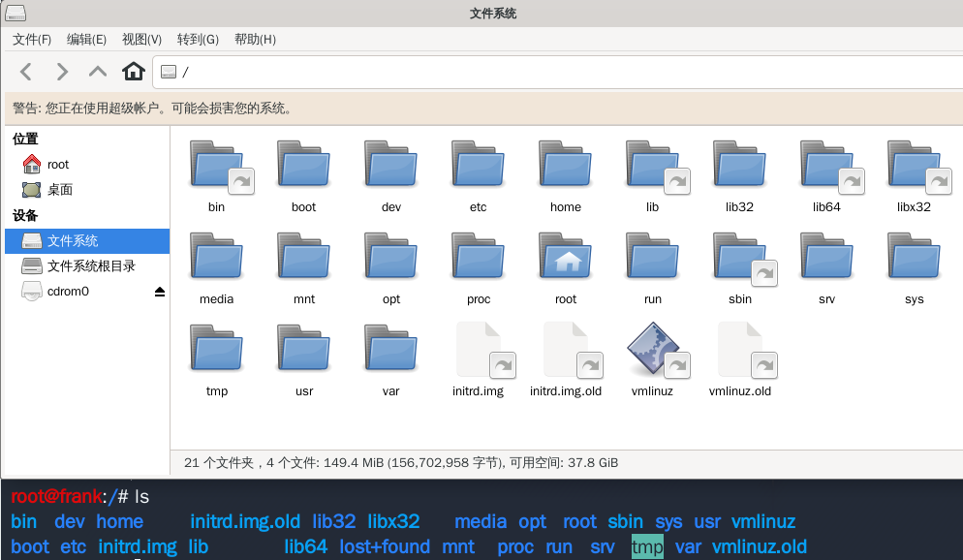Select the sbin folder link
The height and width of the screenshot is (560, 963).
tap(741, 269)
